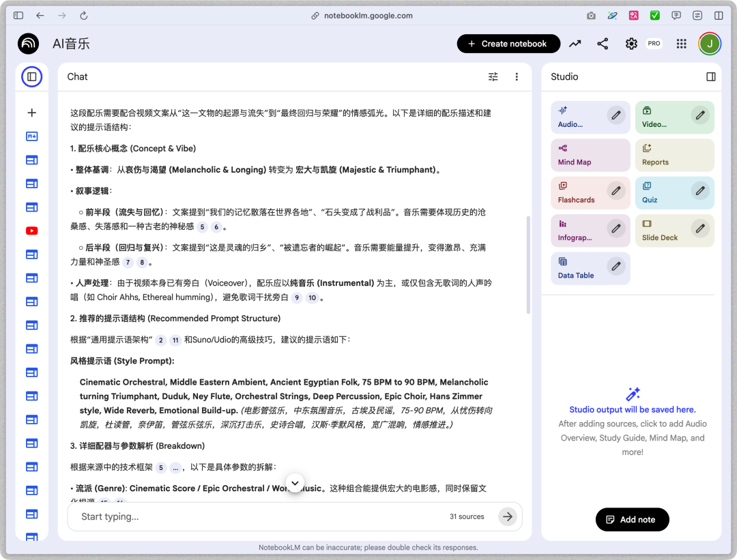This screenshot has width=737, height=560.
Task: Collapse the sources panel
Action: (31, 76)
